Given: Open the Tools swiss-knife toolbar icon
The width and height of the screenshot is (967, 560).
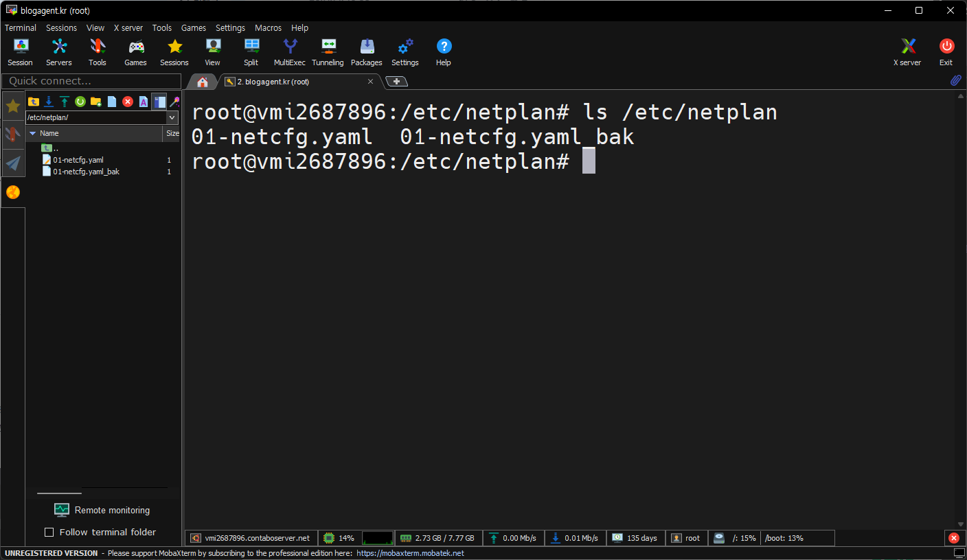Looking at the screenshot, I should 98,52.
